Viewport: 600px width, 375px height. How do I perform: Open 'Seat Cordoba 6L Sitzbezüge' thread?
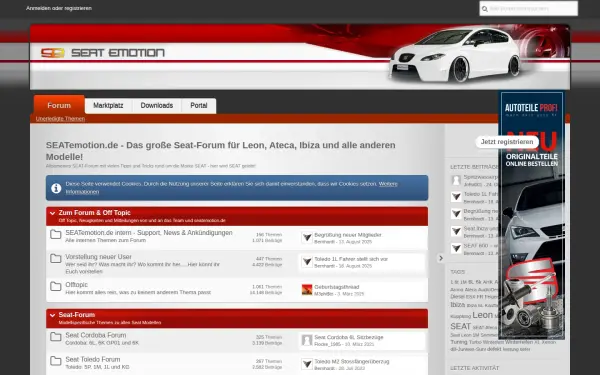(x=349, y=338)
